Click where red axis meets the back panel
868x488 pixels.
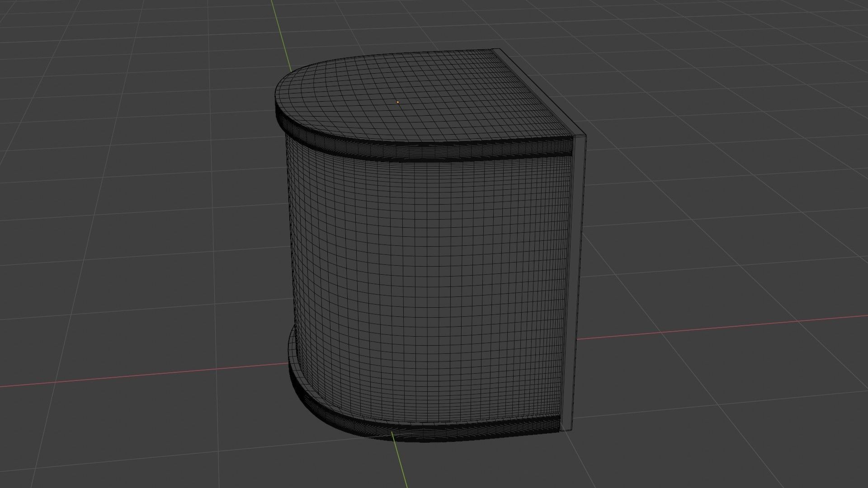pos(578,338)
